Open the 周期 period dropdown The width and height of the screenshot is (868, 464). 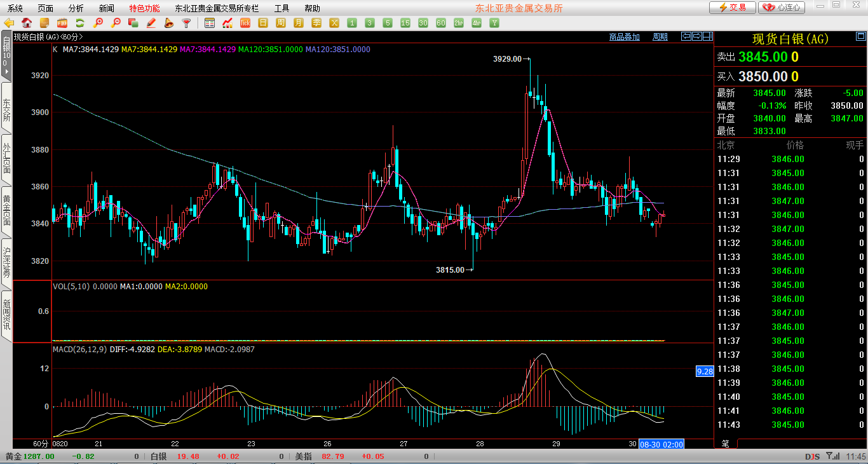[660, 37]
